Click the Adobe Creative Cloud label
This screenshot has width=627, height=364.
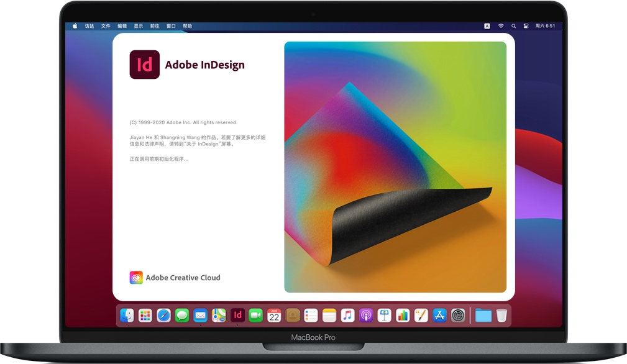click(183, 278)
